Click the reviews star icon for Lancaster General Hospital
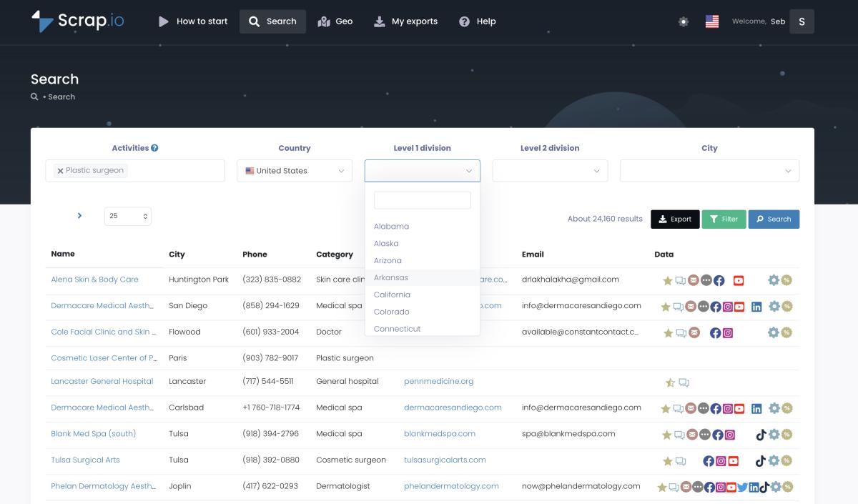This screenshot has width=858, height=504. coord(670,382)
